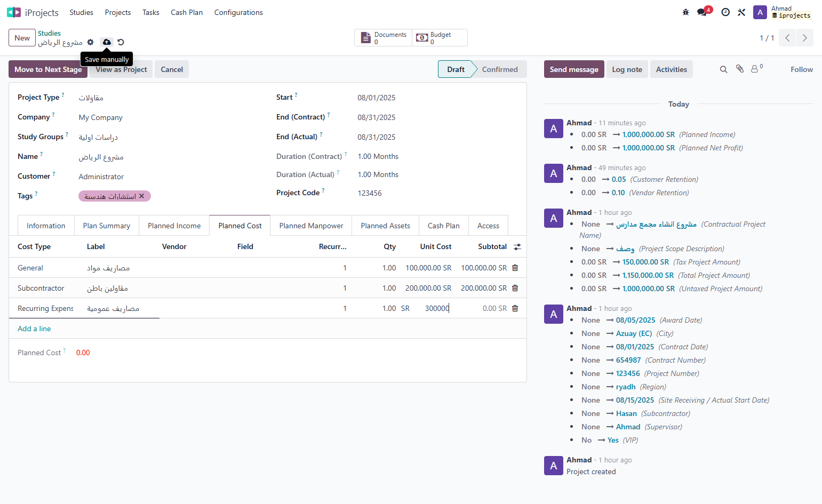Switch to the Plan Summary tab
Screen dimensions: 822x504
pyautogui.click(x=107, y=226)
